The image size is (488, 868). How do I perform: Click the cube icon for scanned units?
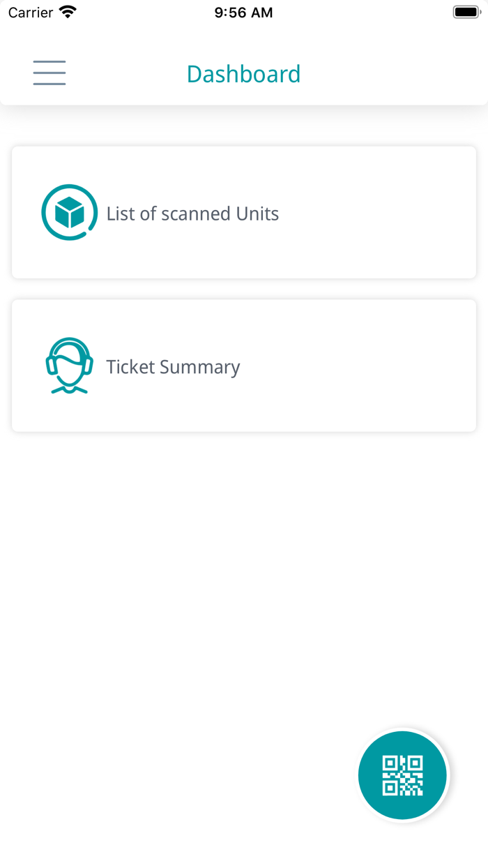[69, 213]
